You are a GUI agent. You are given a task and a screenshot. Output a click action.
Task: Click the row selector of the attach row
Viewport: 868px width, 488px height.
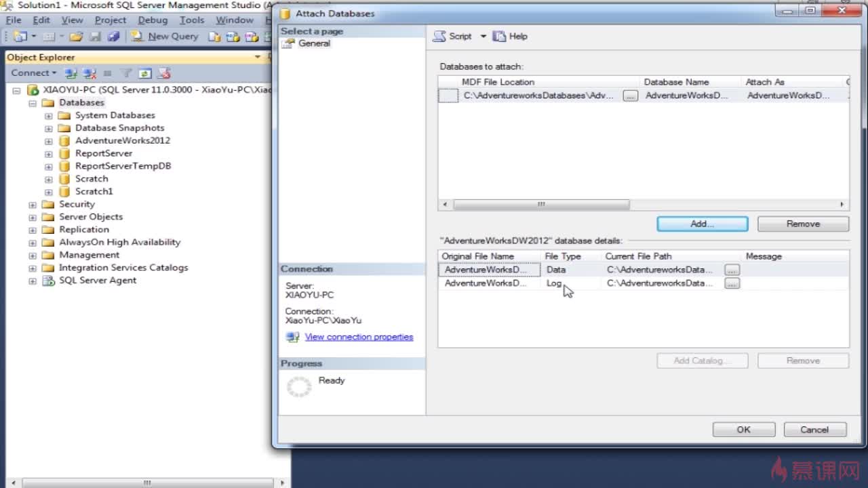tap(448, 96)
